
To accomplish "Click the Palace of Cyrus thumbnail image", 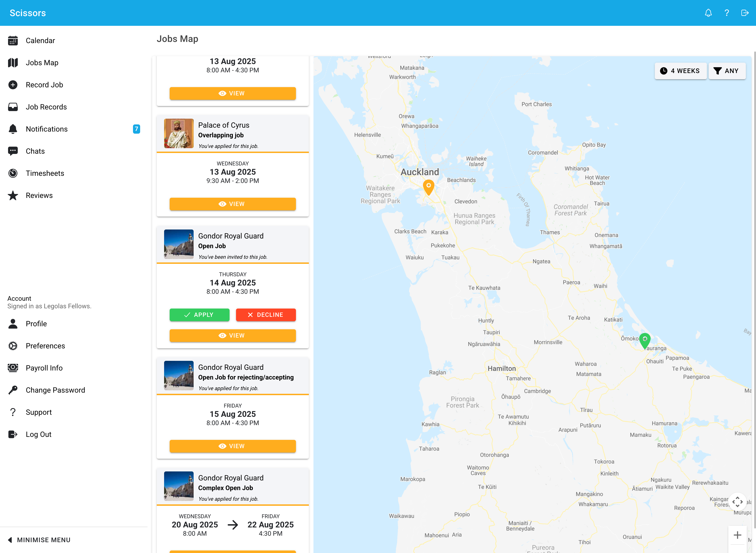I will (178, 133).
